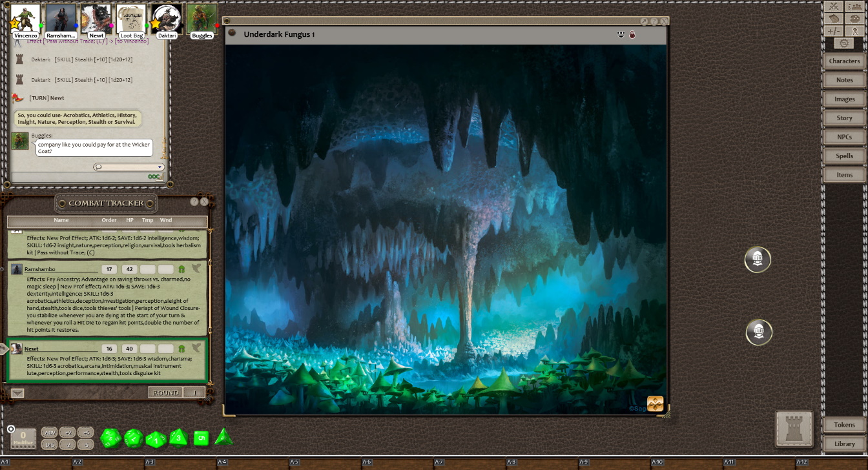Select the Newt character portrait
Viewport: 868px width, 470px height.
[96, 19]
